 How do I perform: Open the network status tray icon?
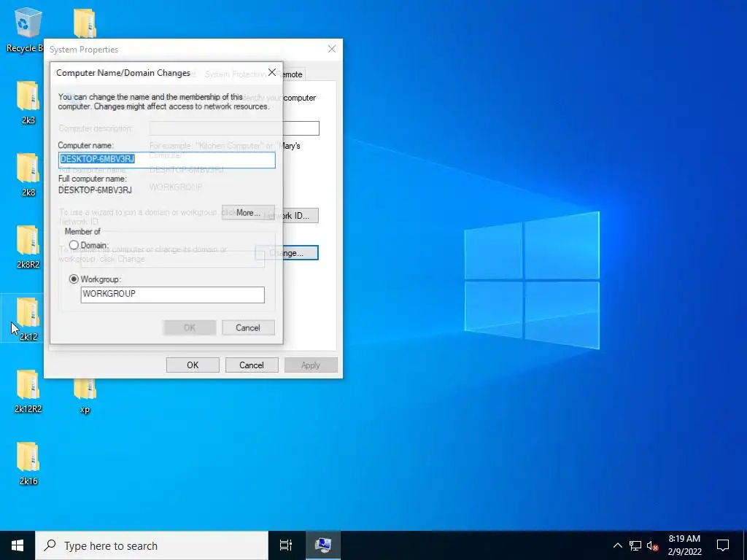click(x=635, y=545)
